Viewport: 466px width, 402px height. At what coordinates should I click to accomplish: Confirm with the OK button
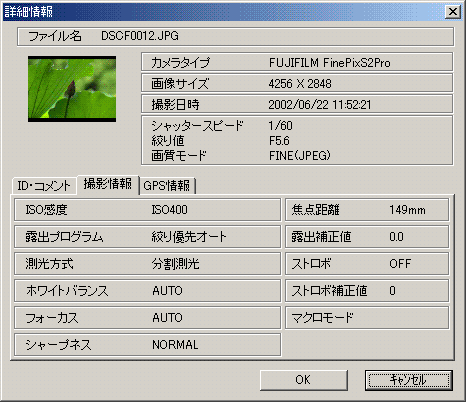[304, 380]
